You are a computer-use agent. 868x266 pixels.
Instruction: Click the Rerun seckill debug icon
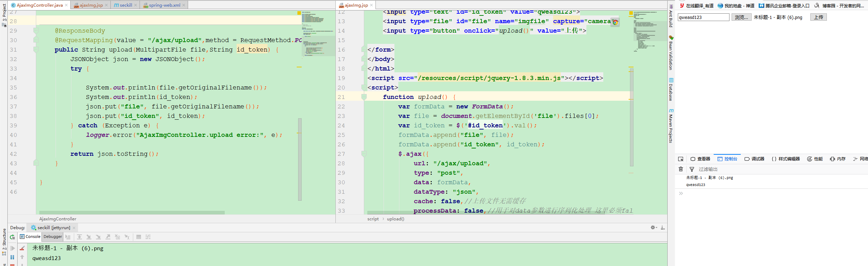pos(12,237)
